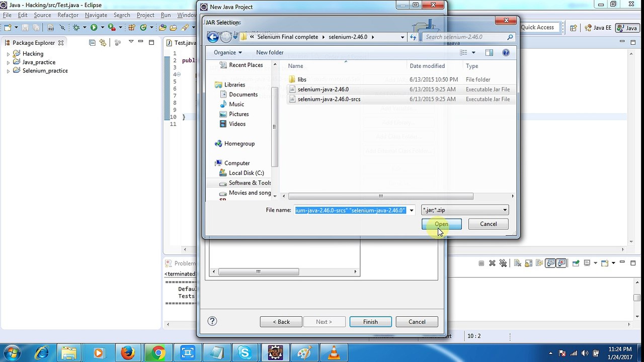Click the Debug bug icon in Eclipse toolbar
Image resolution: width=644 pixels, height=362 pixels.
point(76,28)
